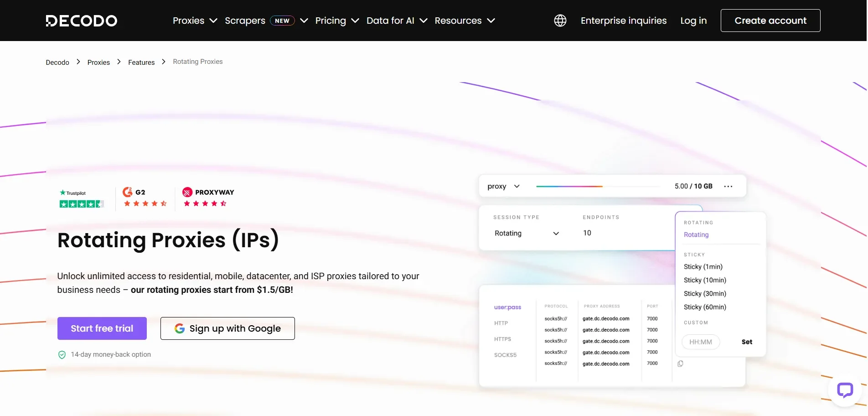The width and height of the screenshot is (868, 416).
Task: Click the G2 rating badge
Action: click(145, 197)
